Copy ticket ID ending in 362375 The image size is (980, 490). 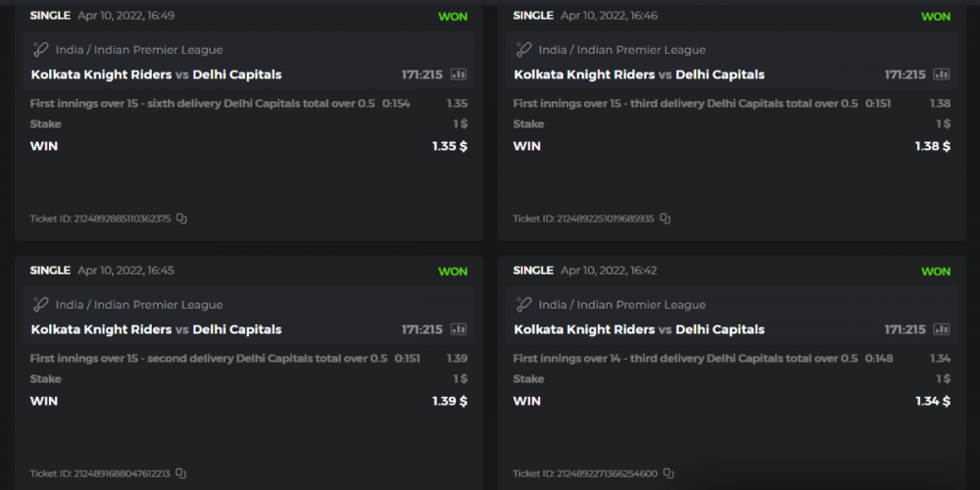click(181, 219)
